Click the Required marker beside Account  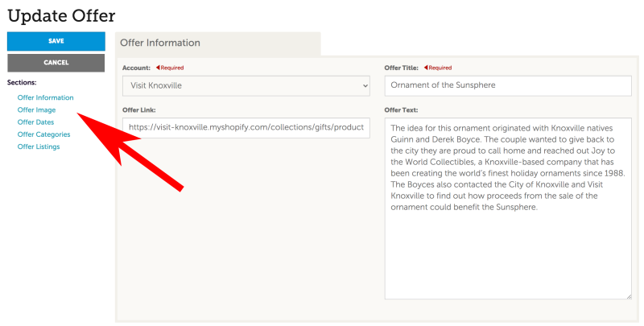pyautogui.click(x=170, y=68)
